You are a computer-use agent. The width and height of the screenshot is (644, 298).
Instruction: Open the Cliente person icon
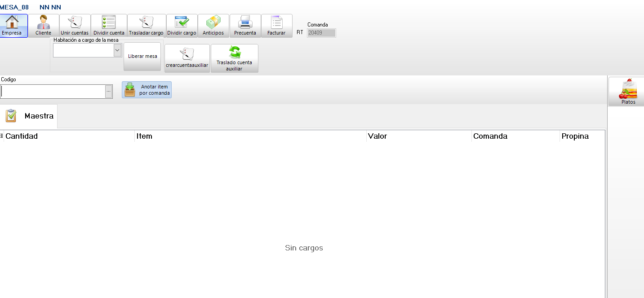pyautogui.click(x=44, y=22)
